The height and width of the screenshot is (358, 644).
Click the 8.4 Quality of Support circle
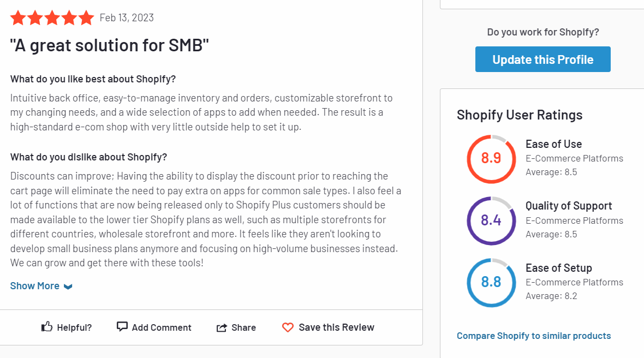click(491, 221)
